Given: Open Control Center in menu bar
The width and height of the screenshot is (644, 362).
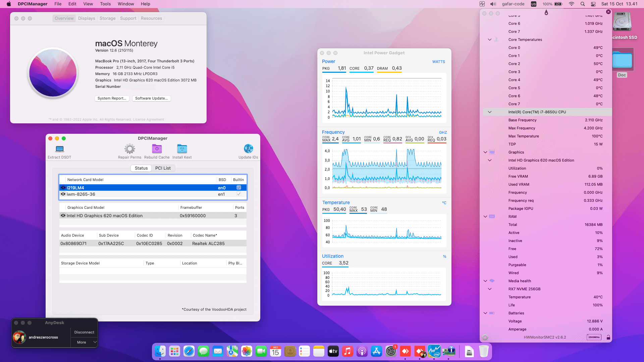Looking at the screenshot, I should [593, 4].
